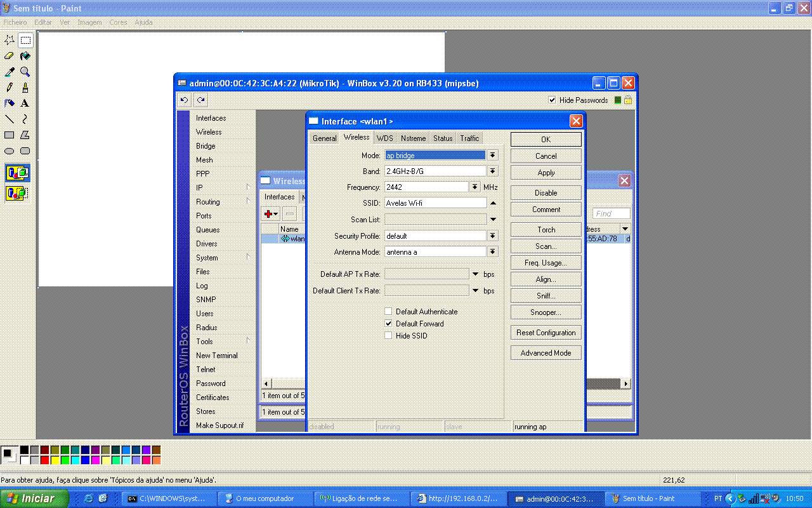Click OK in the Interface wlan1 dialog
This screenshot has width=812, height=508.
tap(546, 140)
